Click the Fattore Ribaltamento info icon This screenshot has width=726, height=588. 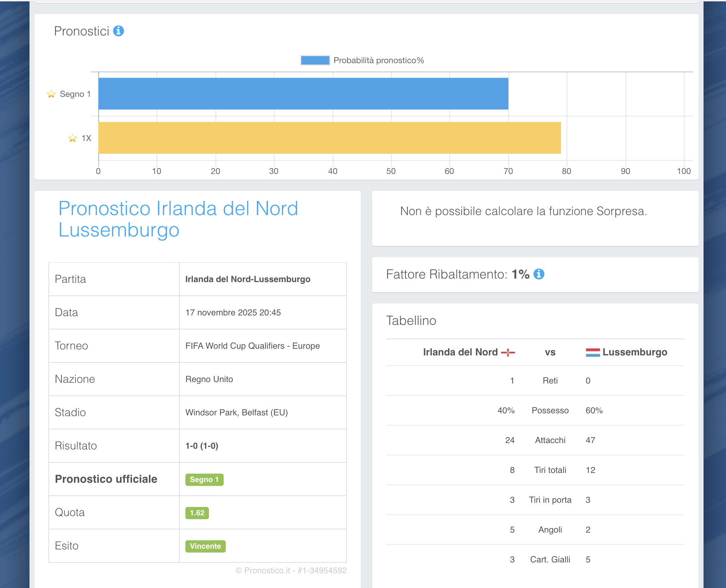(539, 274)
